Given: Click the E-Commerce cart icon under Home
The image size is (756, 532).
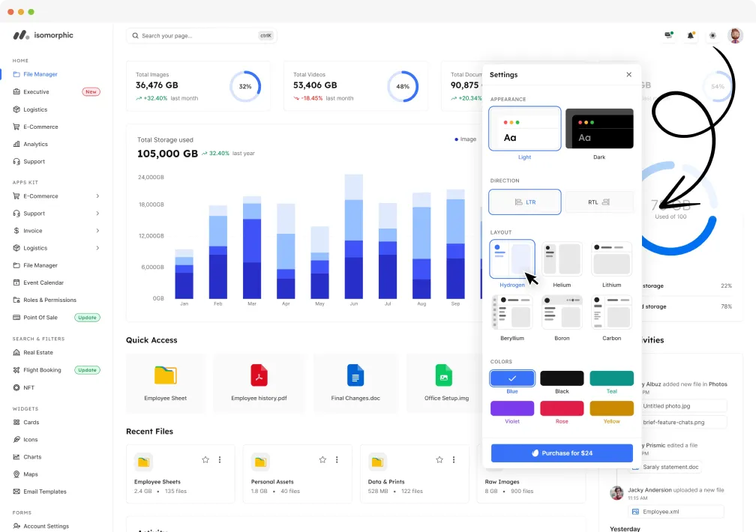Looking at the screenshot, I should tap(16, 127).
